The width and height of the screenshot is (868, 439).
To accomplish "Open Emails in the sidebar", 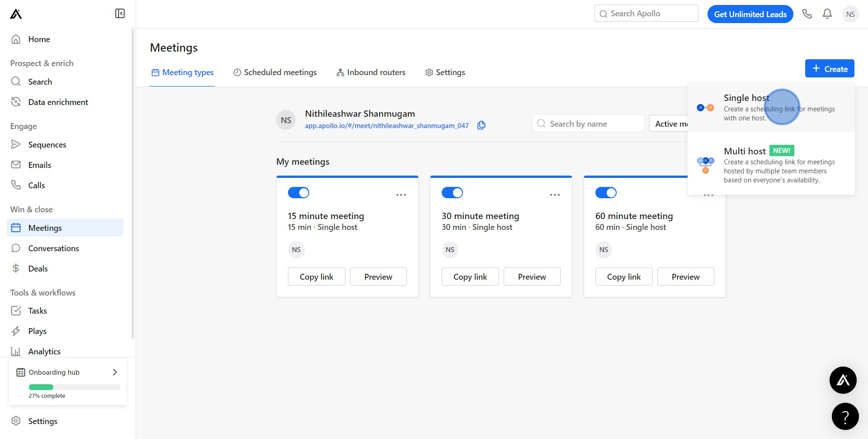I will tap(65, 165).
